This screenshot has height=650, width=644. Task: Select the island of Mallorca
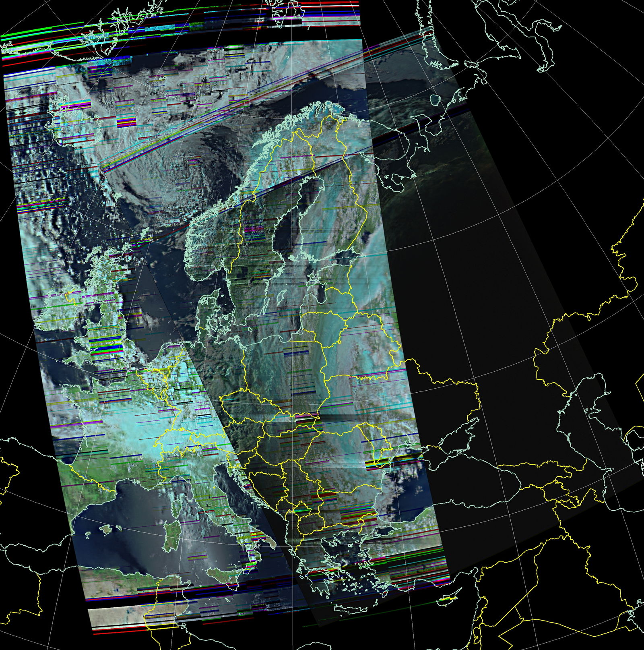pyautogui.click(x=105, y=530)
